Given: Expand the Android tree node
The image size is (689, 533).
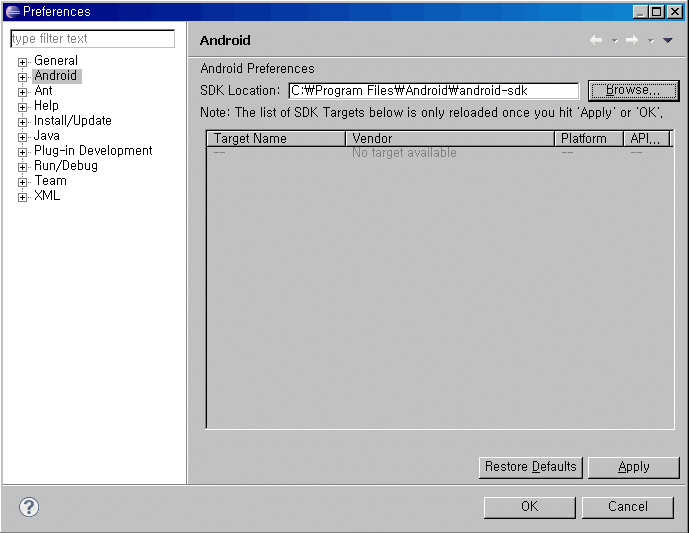Looking at the screenshot, I should pyautogui.click(x=22, y=77).
